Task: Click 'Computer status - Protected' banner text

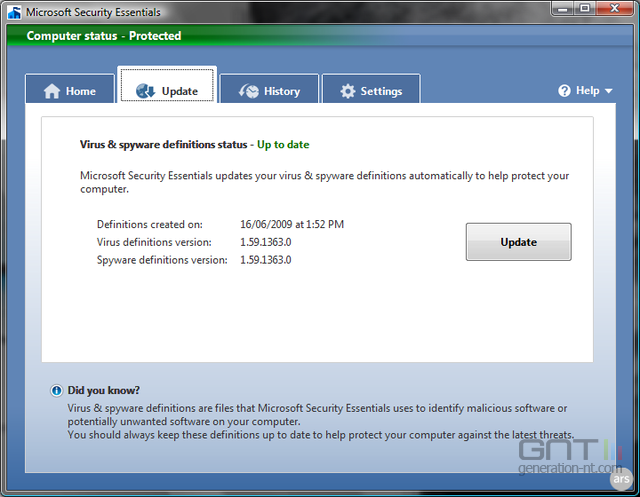Action: (x=104, y=36)
